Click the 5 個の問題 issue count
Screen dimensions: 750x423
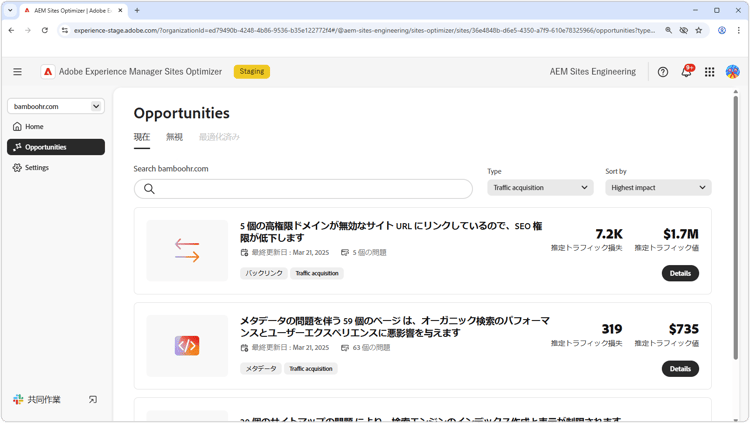point(369,252)
